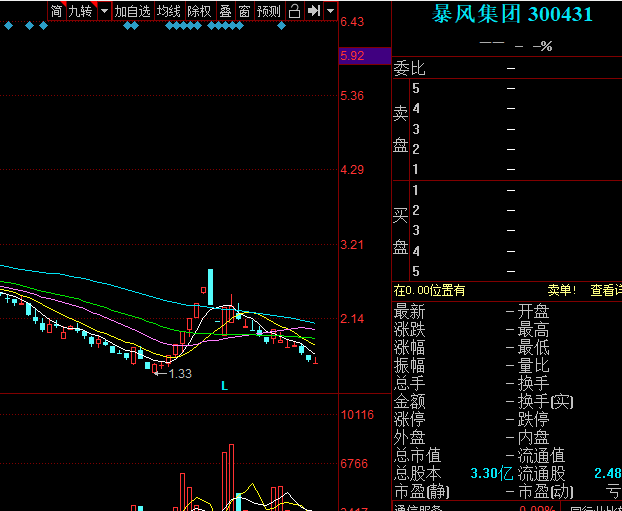Click the 简 simplified view button

tap(57, 11)
